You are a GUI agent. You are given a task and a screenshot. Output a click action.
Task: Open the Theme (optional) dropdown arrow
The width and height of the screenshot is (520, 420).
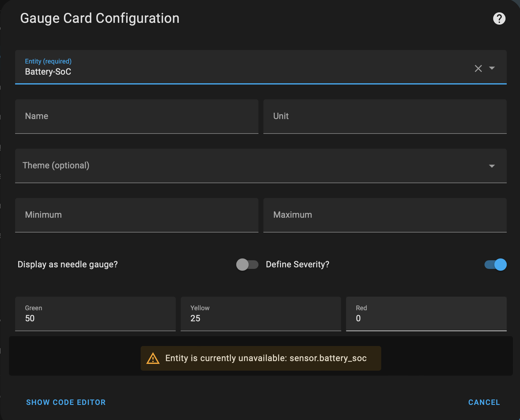(492, 166)
